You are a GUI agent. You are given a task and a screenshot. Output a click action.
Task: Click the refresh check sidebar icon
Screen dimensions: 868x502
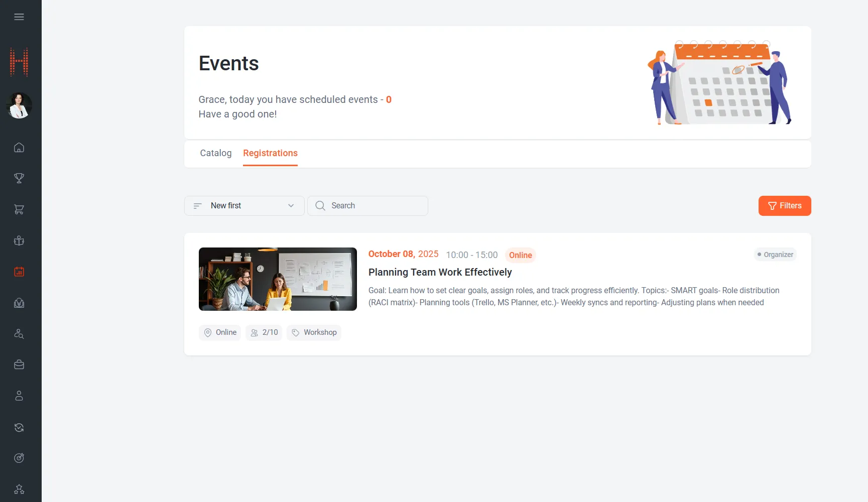[x=19, y=427]
